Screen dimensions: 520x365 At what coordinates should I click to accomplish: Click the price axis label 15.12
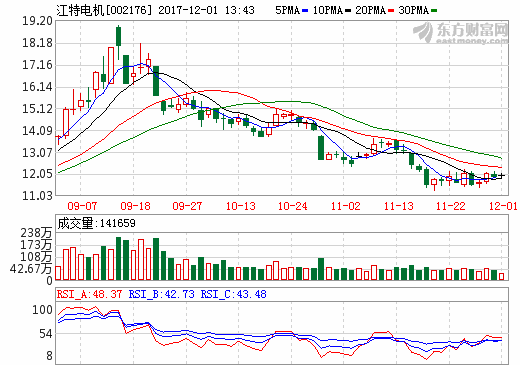coord(37,109)
